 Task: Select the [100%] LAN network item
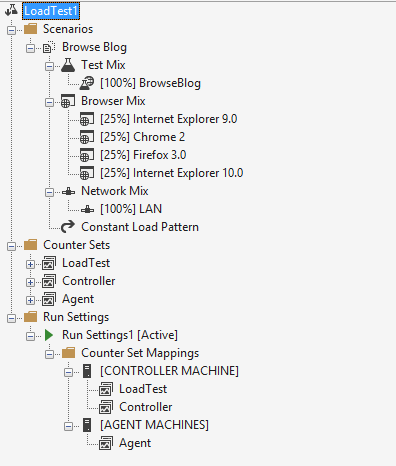[131, 209]
